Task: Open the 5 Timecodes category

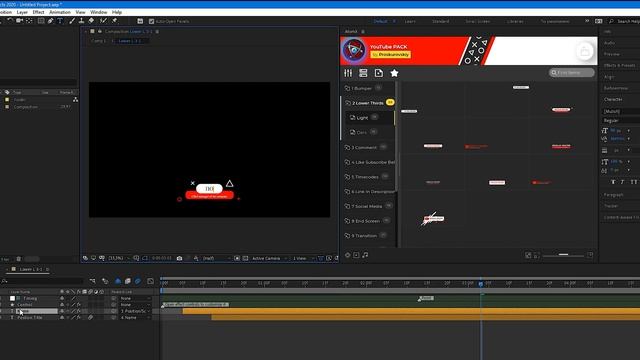Action: (366, 177)
